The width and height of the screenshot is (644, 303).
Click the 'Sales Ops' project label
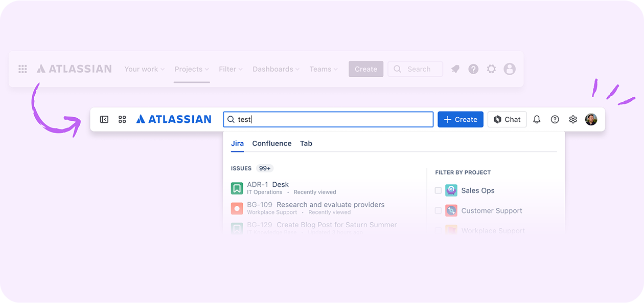point(478,190)
